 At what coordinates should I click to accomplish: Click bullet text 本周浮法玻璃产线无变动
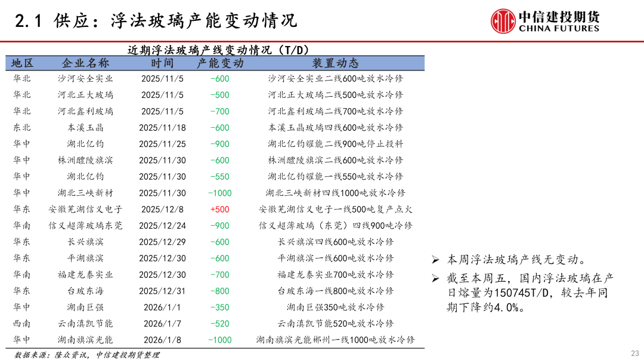[x=518, y=260]
